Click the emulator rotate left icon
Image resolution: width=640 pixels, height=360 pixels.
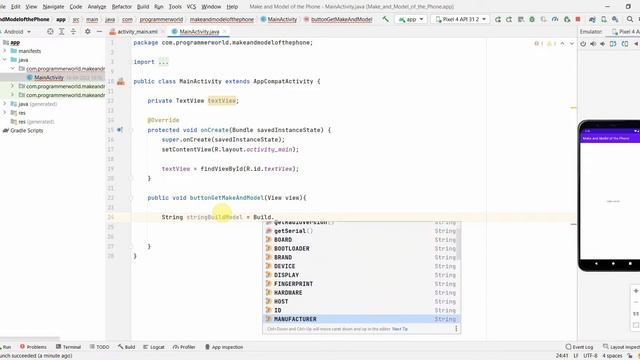tap(613, 44)
